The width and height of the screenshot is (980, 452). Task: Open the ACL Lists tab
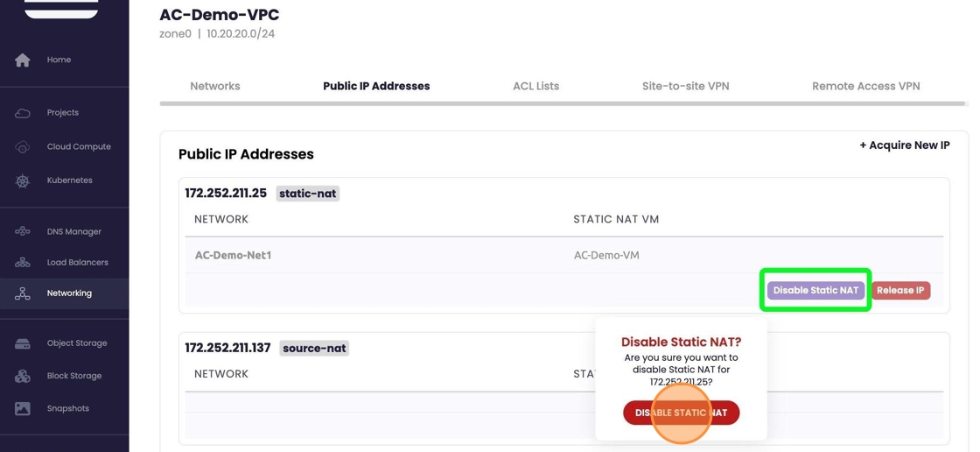(x=535, y=86)
